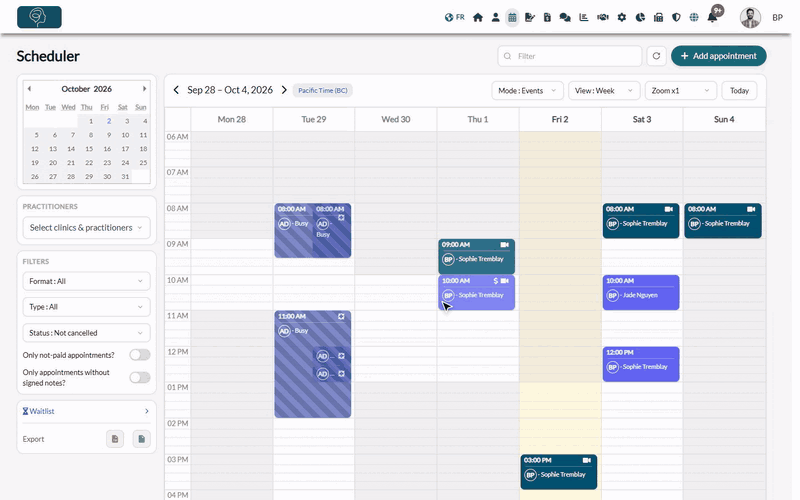This screenshot has height=500, width=800.
Task: Go to the next week with the right chevron
Action: 284,90
